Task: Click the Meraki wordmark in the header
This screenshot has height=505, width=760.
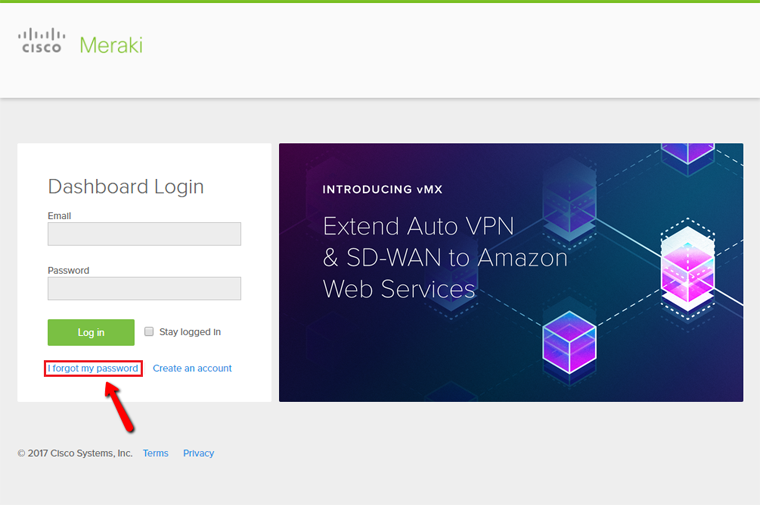Action: pyautogui.click(x=111, y=46)
